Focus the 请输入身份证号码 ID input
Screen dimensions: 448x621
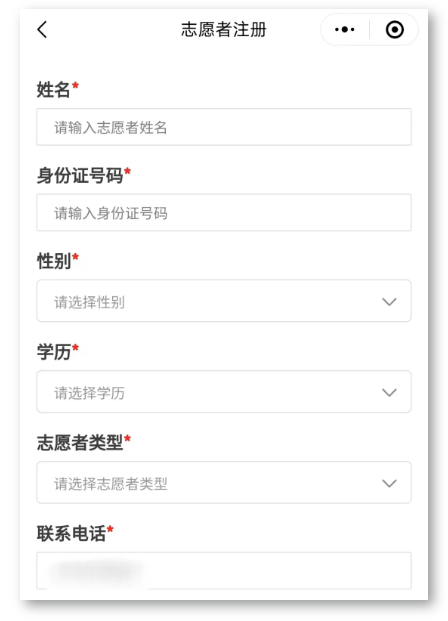point(224,213)
